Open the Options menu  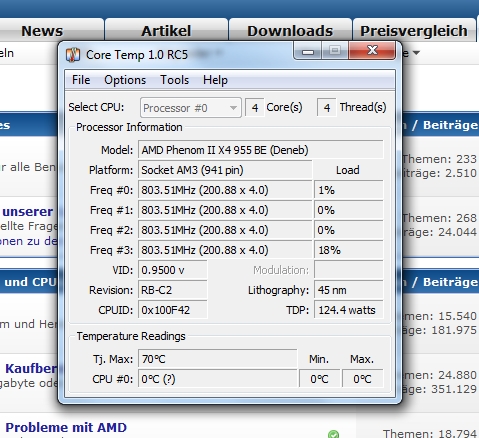[125, 80]
